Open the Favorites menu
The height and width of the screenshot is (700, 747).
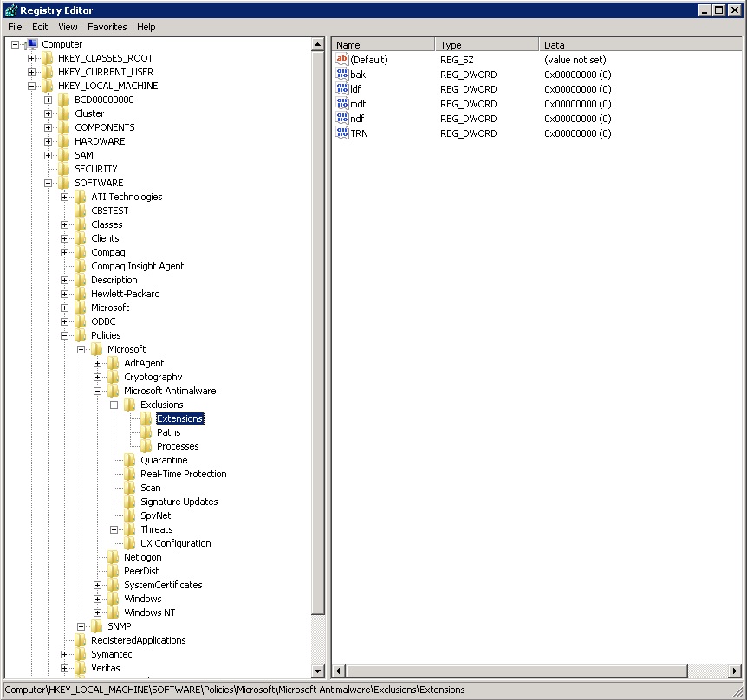106,27
